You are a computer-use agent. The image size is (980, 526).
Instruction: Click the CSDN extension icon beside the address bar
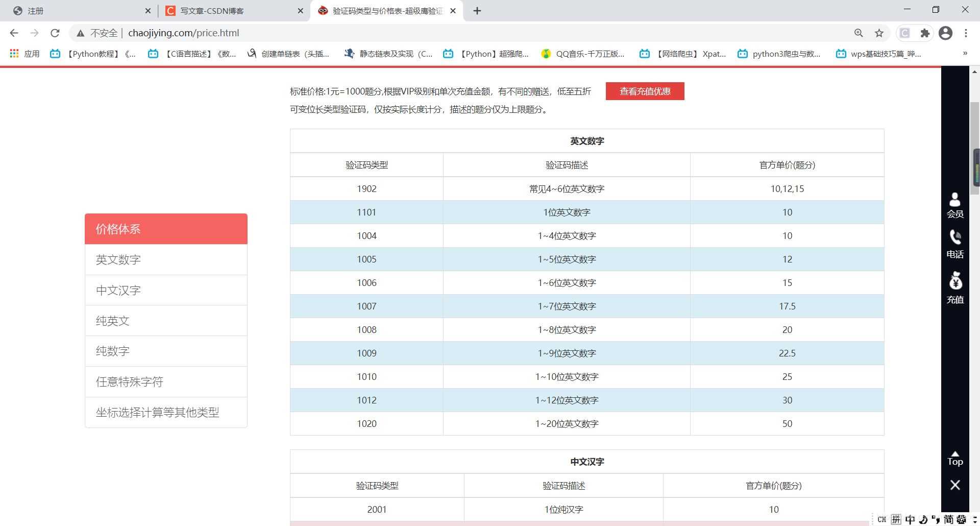tap(904, 33)
